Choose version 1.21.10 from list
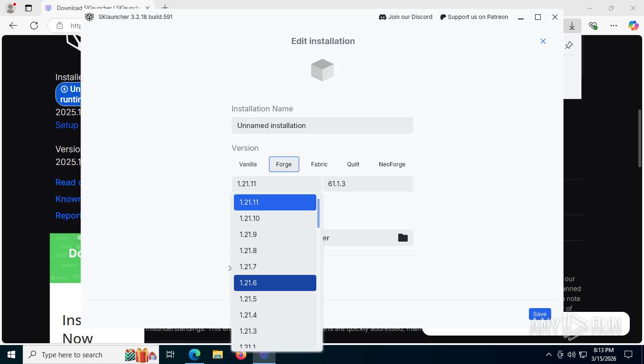The width and height of the screenshot is (644, 364). point(275,218)
